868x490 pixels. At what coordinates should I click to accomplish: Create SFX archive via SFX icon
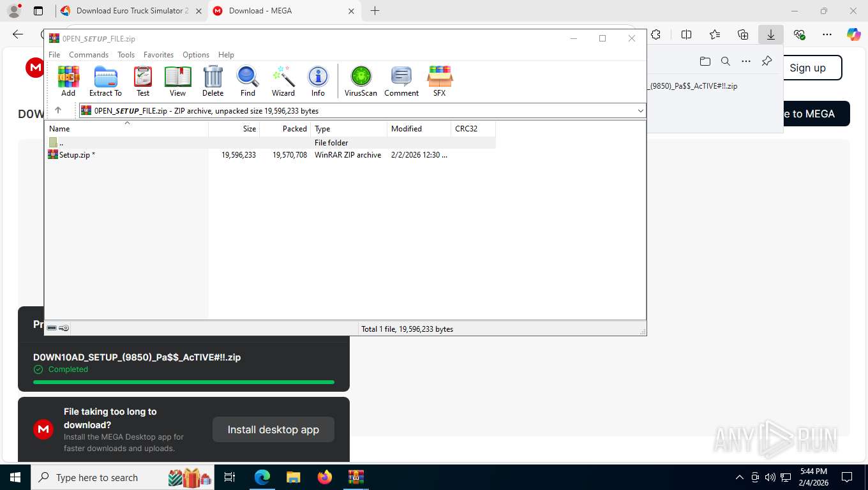[440, 81]
